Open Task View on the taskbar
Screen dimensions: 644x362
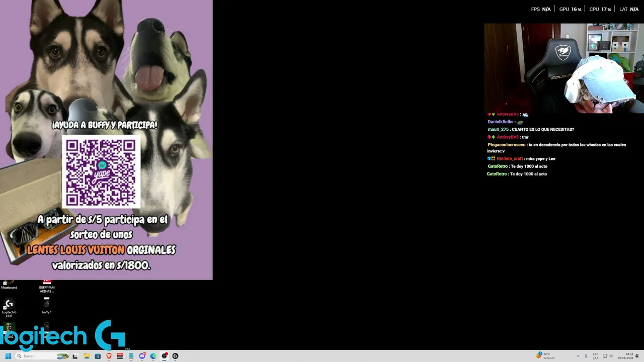coord(75,356)
